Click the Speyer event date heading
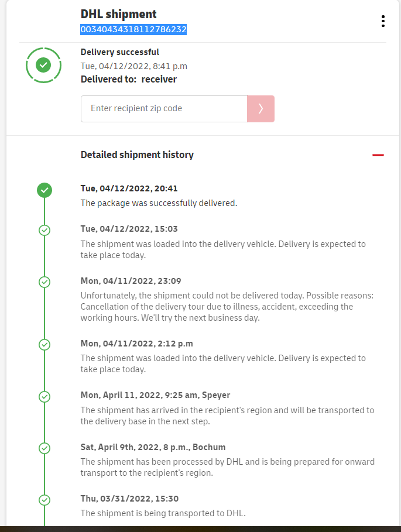The height and width of the screenshot is (532, 401). [155, 395]
